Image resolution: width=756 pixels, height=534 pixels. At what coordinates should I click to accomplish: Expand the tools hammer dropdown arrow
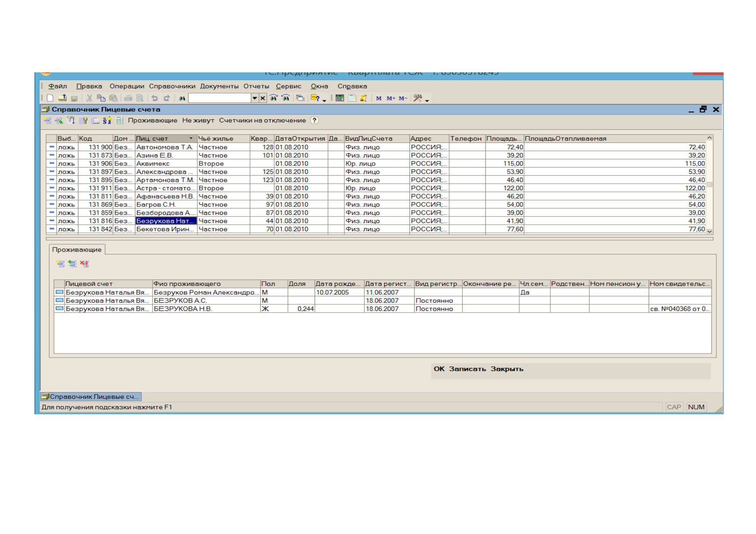(x=427, y=100)
